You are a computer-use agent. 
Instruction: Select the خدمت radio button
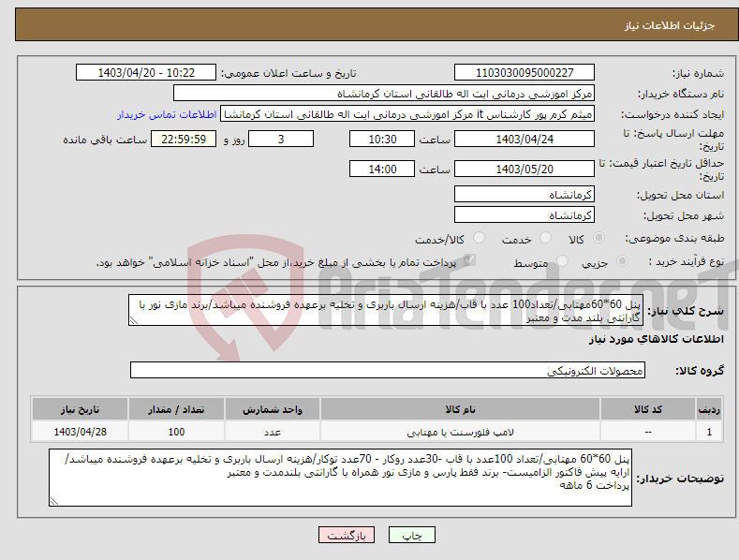click(x=545, y=238)
